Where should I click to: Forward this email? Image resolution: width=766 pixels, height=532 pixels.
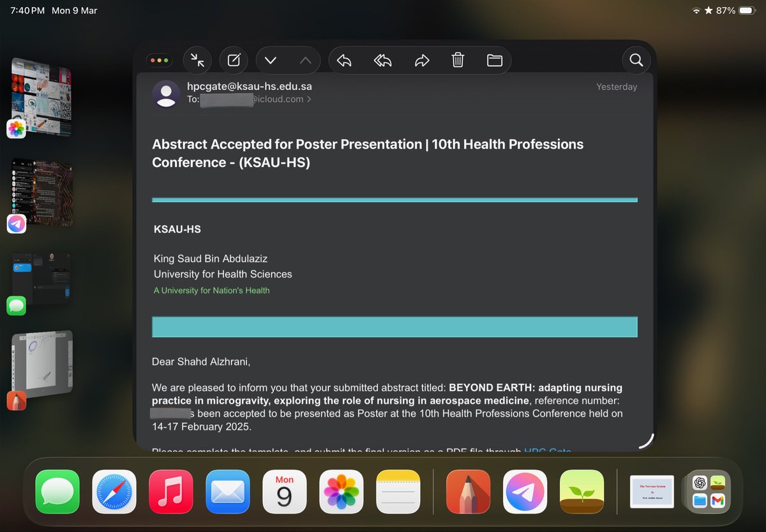coord(422,61)
